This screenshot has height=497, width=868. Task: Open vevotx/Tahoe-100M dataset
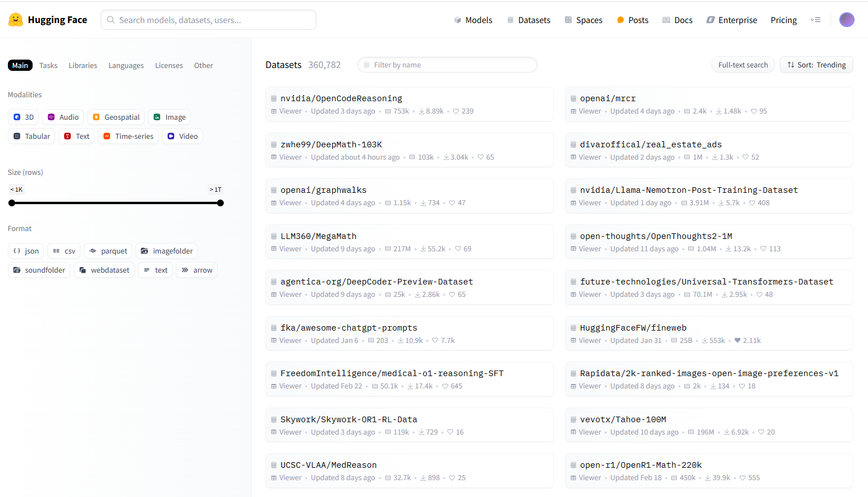tap(709, 425)
